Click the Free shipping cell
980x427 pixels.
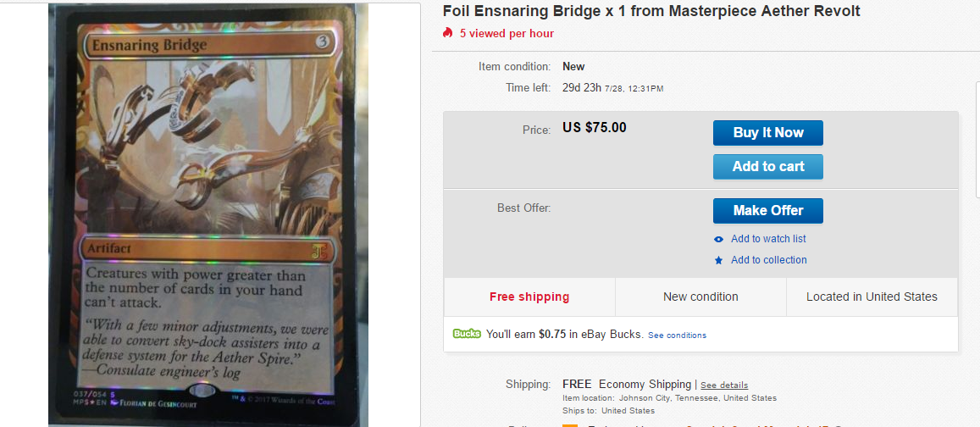pyautogui.click(x=529, y=297)
